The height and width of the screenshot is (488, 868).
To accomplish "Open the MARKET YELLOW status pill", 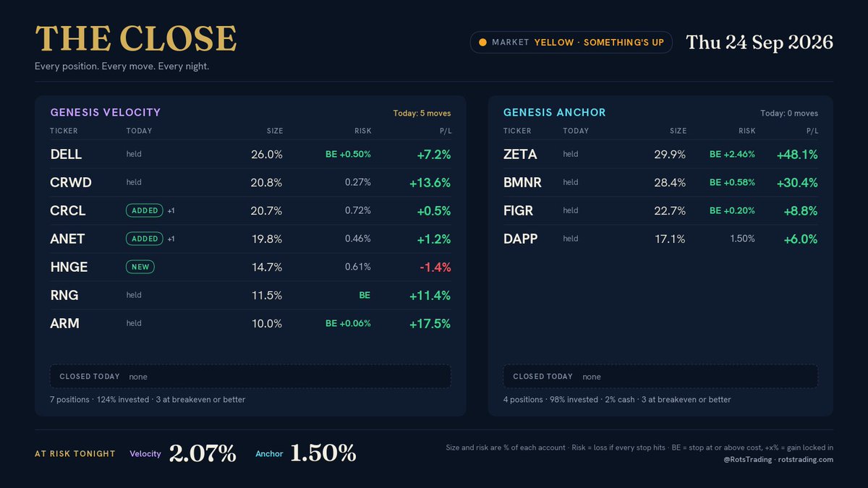I will [x=571, y=43].
